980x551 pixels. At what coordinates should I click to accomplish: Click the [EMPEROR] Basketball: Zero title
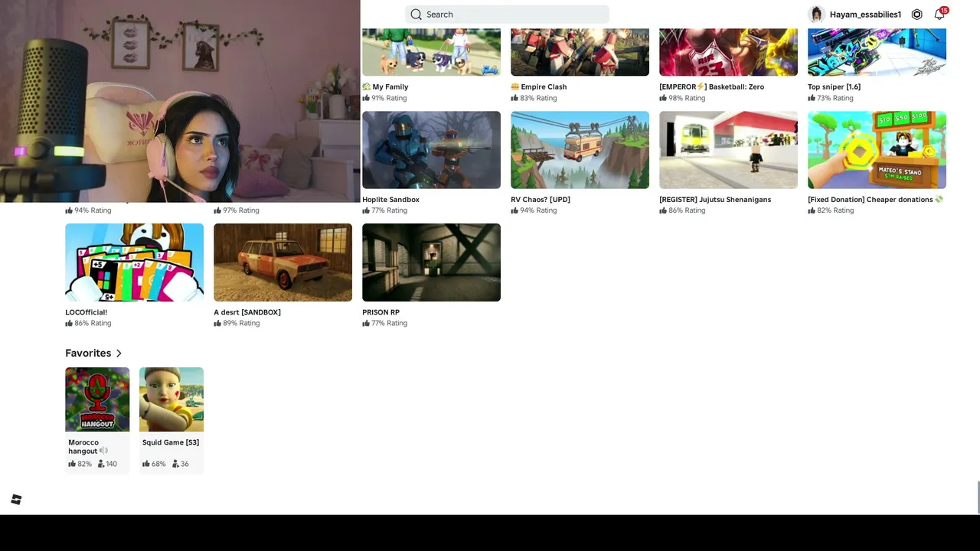711,87
